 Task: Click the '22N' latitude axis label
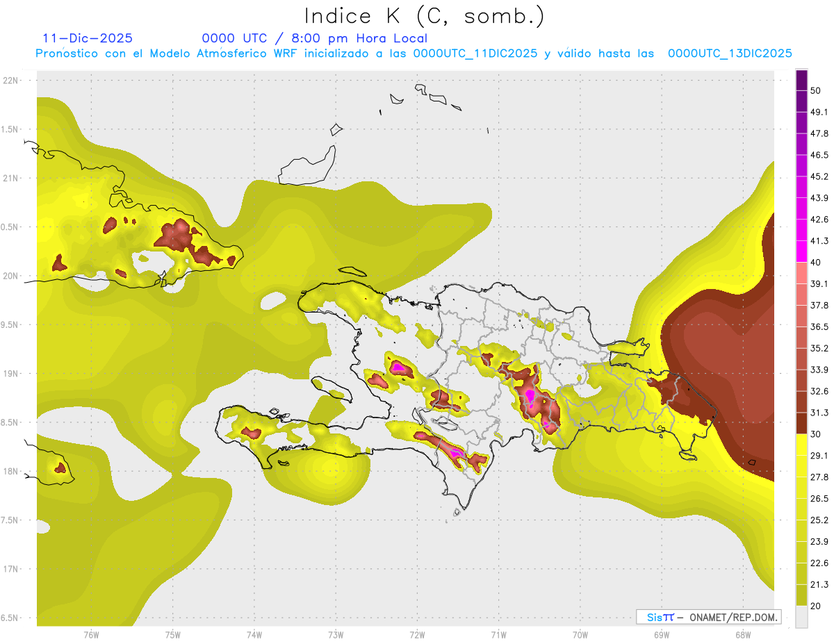(x=10, y=81)
